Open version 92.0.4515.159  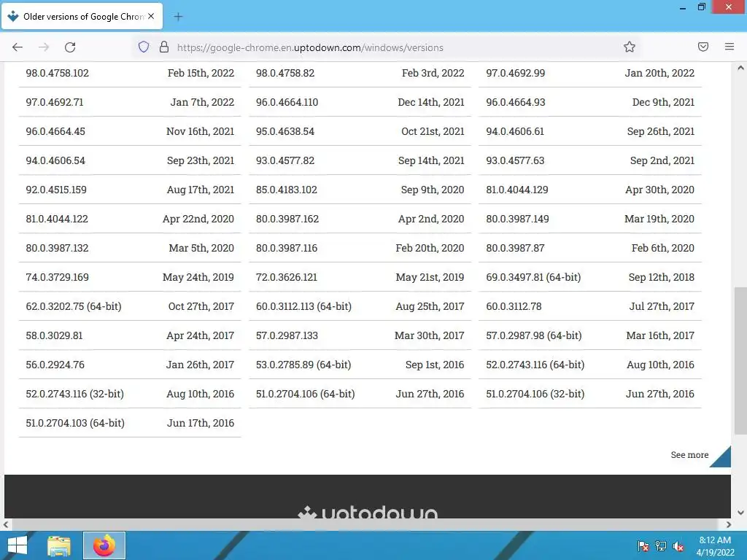tap(130, 190)
